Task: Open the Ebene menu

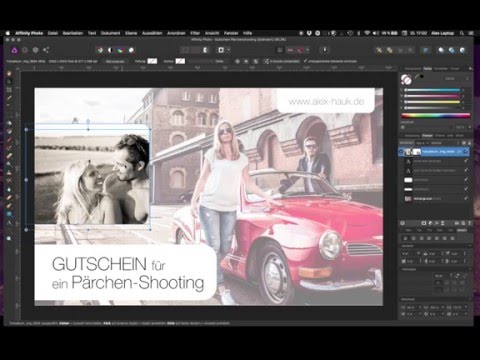Action: [x=131, y=33]
